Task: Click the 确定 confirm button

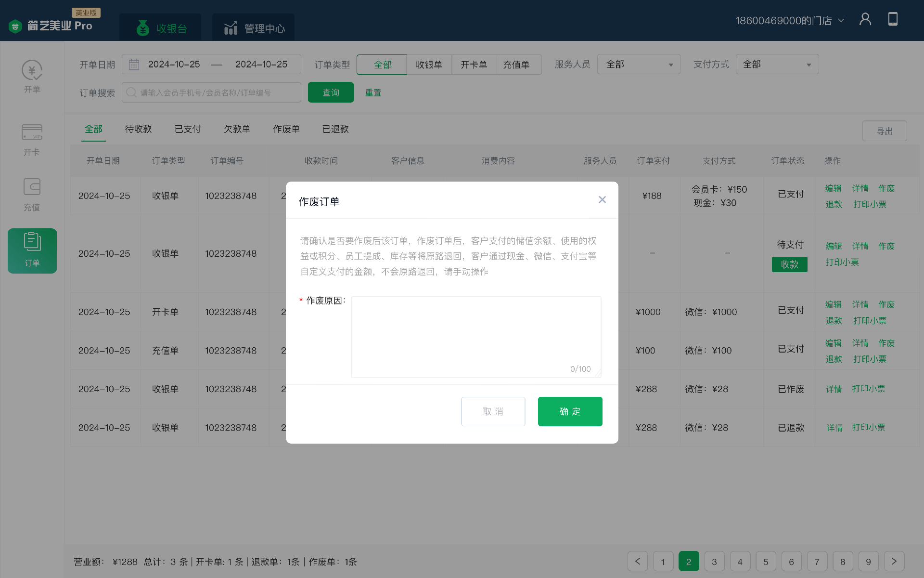Action: point(570,411)
